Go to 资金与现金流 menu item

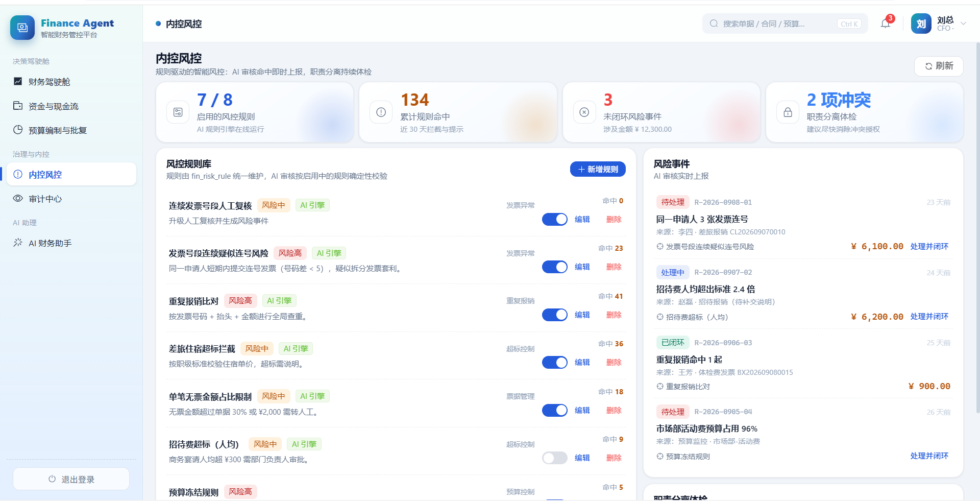click(71, 106)
